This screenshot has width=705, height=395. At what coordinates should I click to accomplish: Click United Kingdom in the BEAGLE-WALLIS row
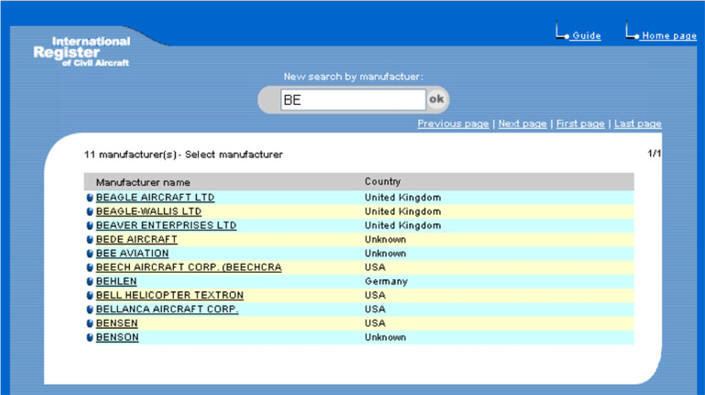click(403, 211)
